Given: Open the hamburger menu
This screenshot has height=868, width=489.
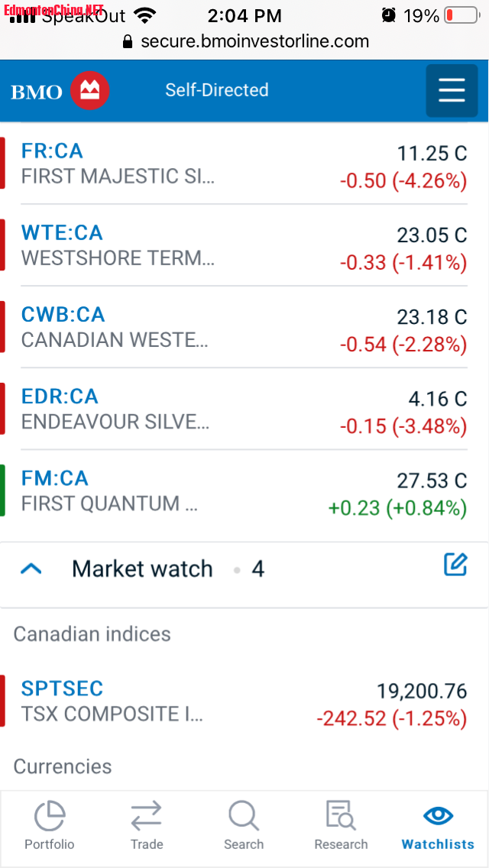Looking at the screenshot, I should (x=452, y=91).
